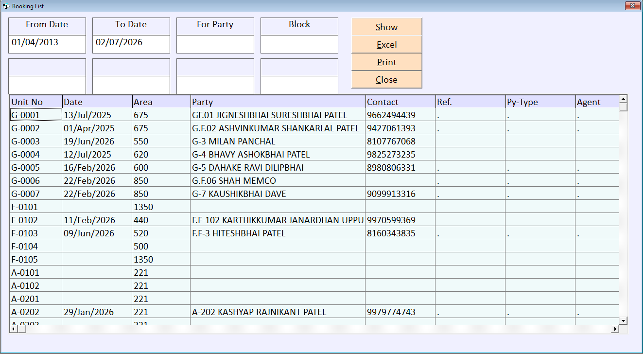Select unit cell G-0003
This screenshot has height=354, width=644.
[36, 142]
